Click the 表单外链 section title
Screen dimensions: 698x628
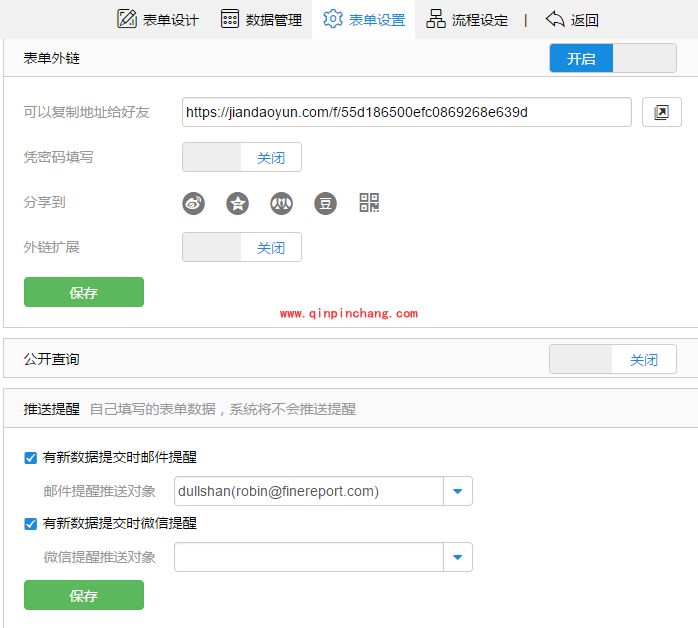point(52,58)
